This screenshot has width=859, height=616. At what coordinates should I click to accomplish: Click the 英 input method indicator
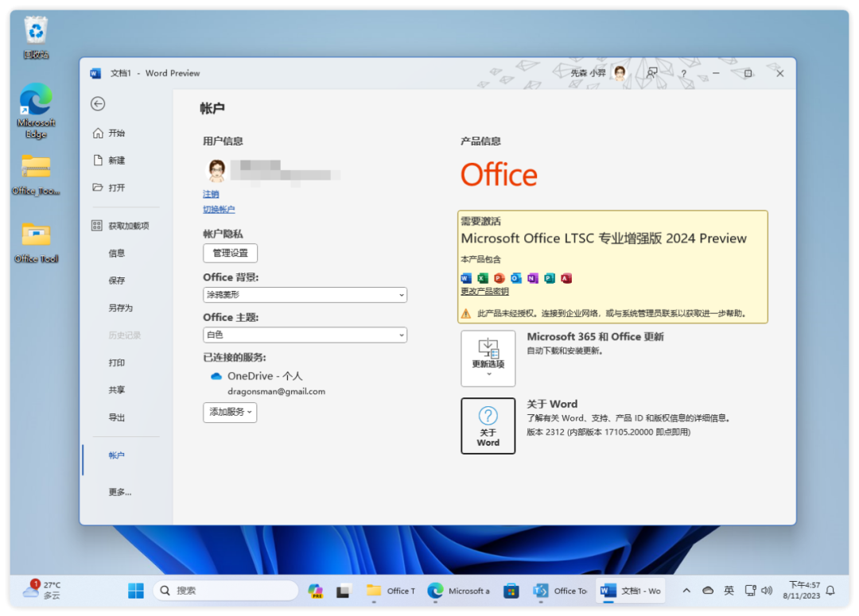coord(729,591)
